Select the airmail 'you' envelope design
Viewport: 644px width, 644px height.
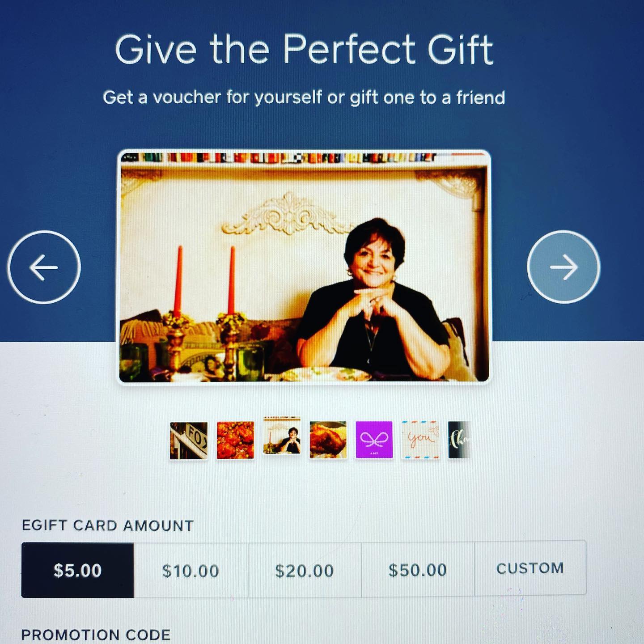(x=420, y=440)
